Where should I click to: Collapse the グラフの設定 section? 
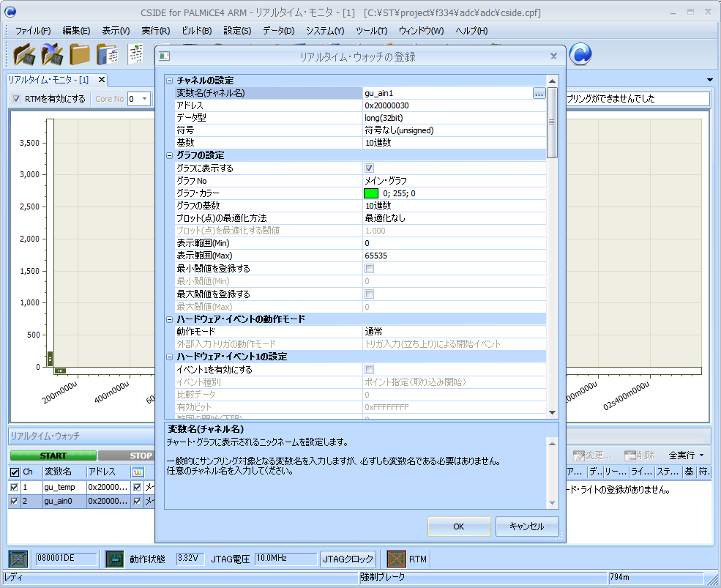(x=169, y=155)
